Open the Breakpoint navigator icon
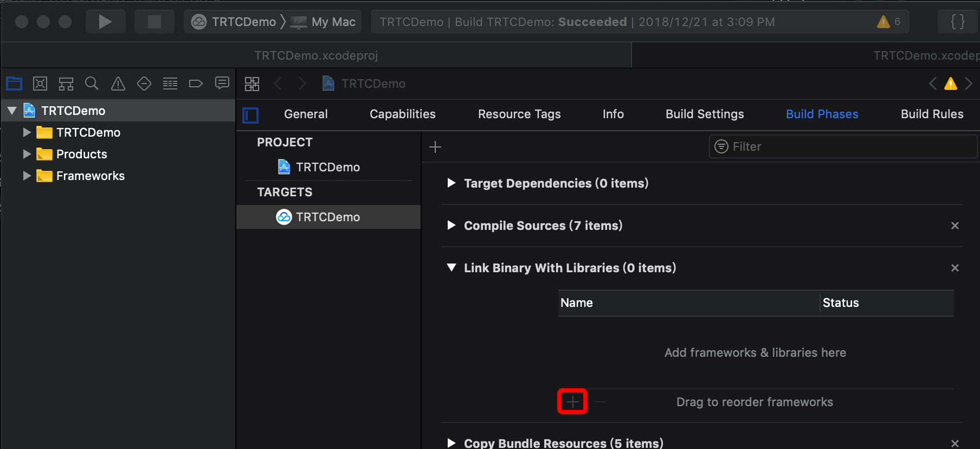 196,84
